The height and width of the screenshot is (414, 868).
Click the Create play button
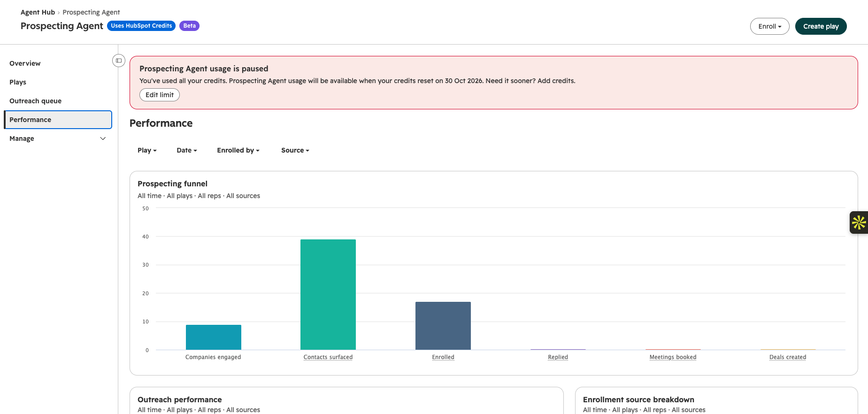821,26
